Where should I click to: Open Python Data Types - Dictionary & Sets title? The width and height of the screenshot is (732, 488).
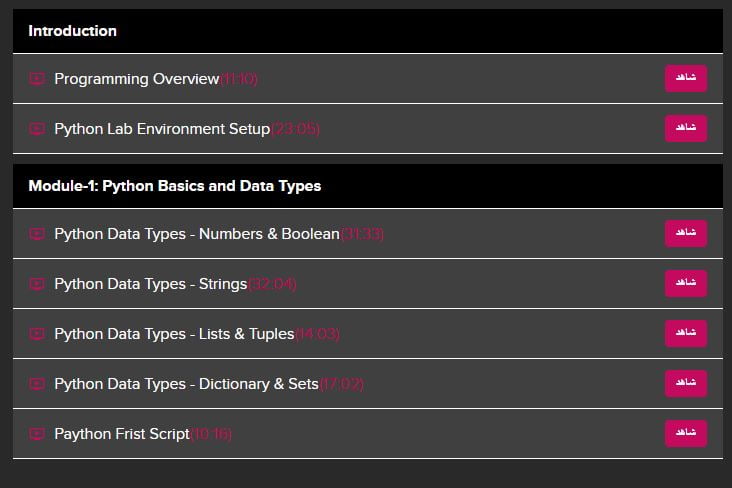(186, 384)
